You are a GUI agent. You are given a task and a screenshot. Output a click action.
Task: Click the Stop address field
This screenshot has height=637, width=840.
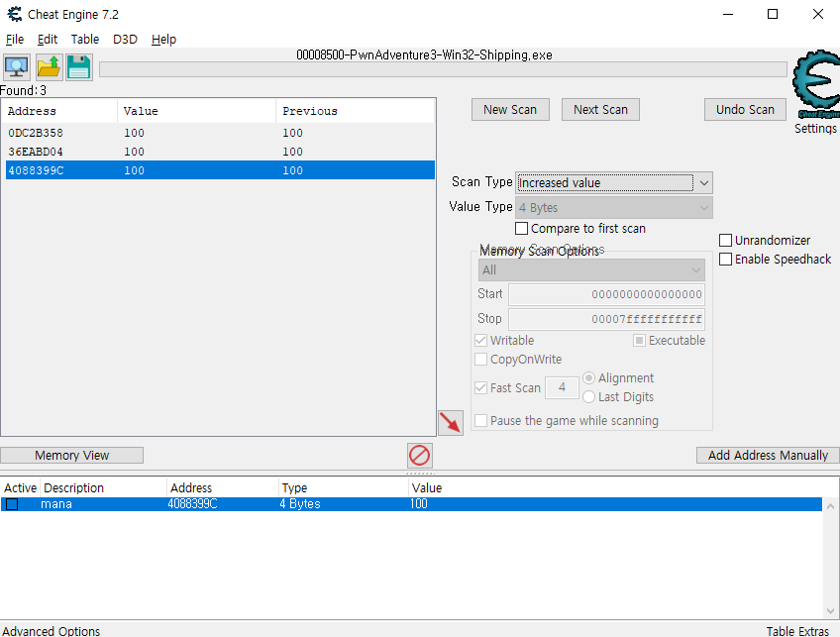tap(606, 319)
